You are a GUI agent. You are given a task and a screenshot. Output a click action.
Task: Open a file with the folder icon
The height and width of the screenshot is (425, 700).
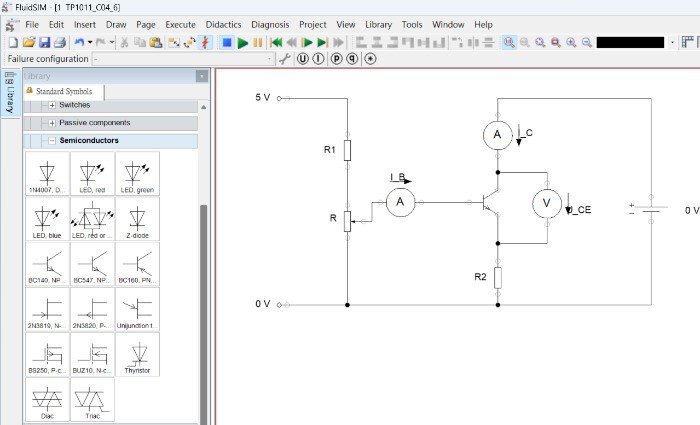tap(29, 43)
